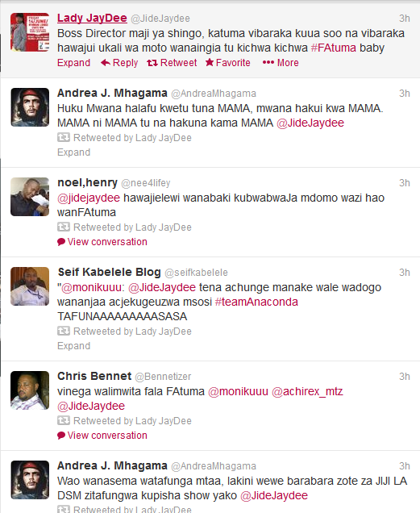Follow the #FAtuma hashtag link
The height and width of the screenshot is (513, 420).
coord(333,48)
